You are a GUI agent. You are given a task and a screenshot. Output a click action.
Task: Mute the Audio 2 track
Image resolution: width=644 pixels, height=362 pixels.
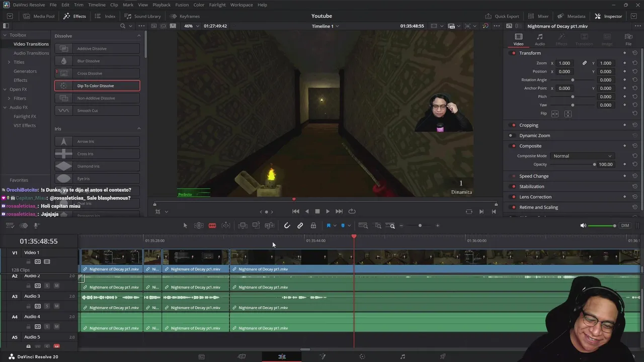pyautogui.click(x=56, y=286)
